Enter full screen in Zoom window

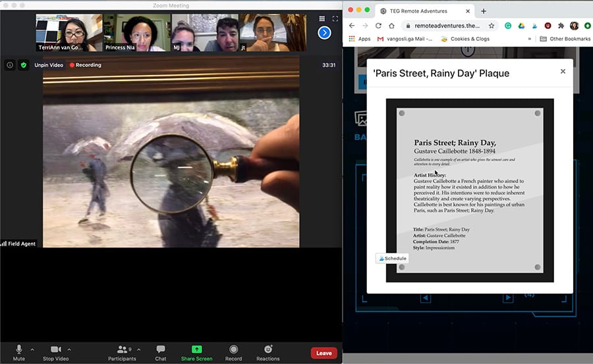pyautogui.click(x=335, y=18)
